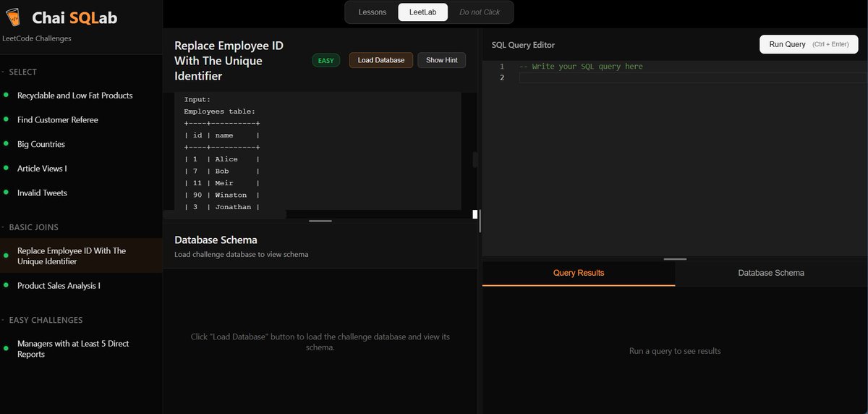Image resolution: width=868 pixels, height=414 pixels.
Task: Open the Product Sales Analysis I challenge
Action: pos(59,286)
